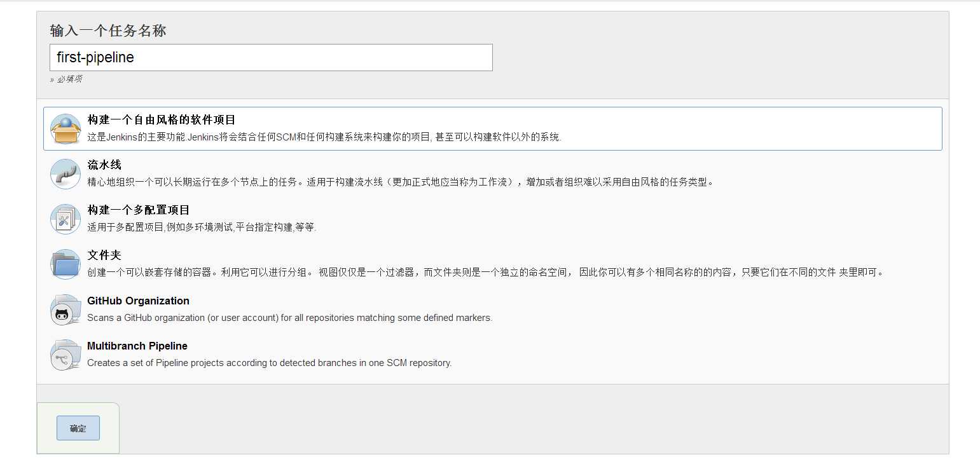Click the folder description about 嵌套存储的容器
Screen dimensions: 980x476
point(485,272)
